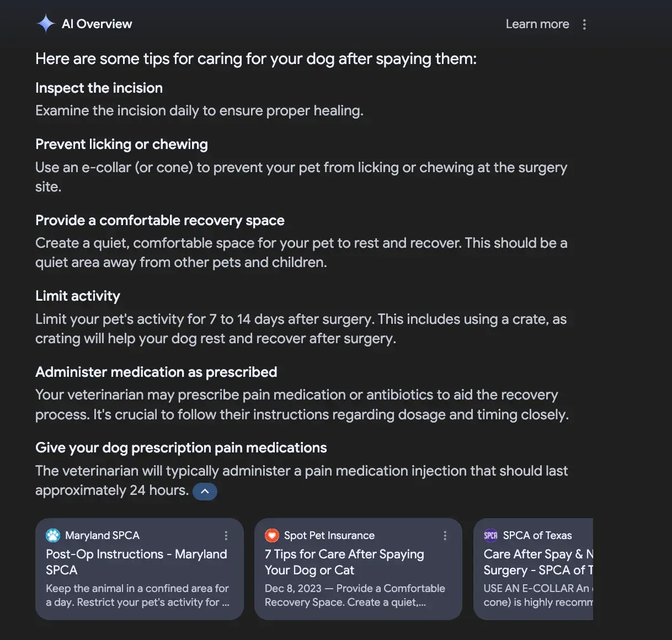Click the Spot Pet Insurance source name

pyautogui.click(x=329, y=535)
